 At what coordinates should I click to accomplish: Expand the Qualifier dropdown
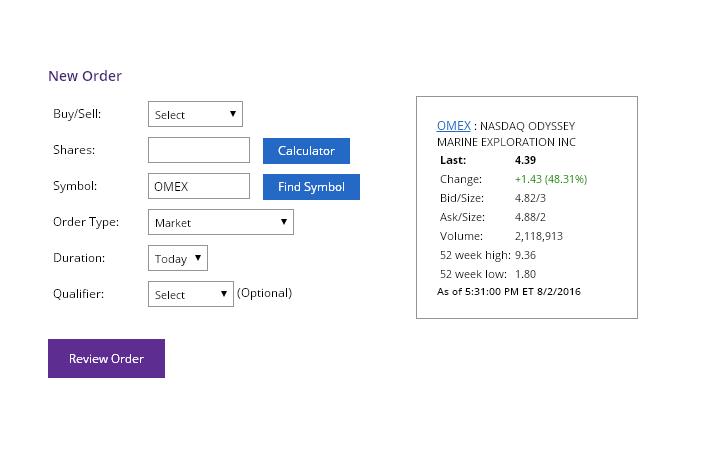(x=191, y=294)
